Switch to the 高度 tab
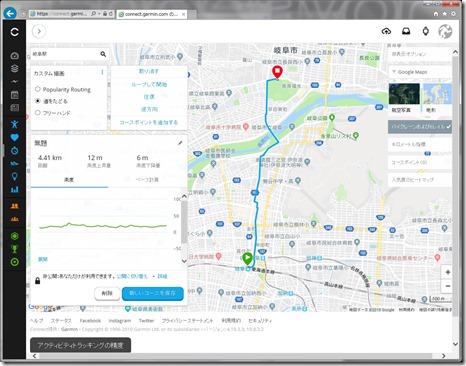 click(69, 180)
